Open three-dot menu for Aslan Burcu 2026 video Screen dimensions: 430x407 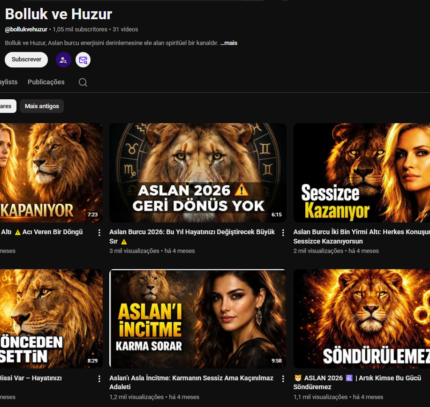click(x=283, y=233)
